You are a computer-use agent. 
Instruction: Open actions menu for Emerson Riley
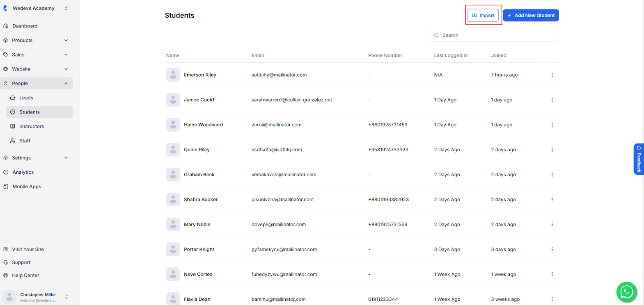point(552,75)
